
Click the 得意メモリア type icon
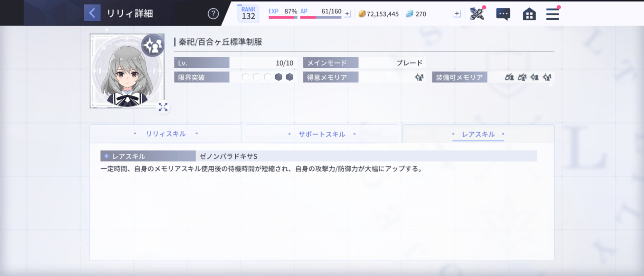tap(419, 77)
